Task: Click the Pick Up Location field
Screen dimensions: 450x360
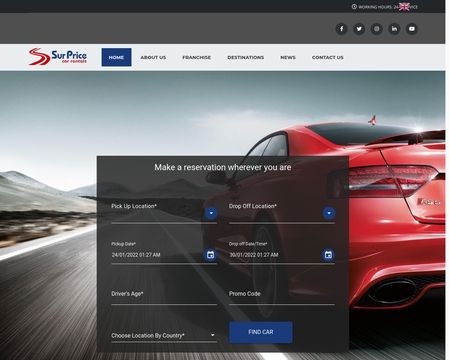Action: [164, 213]
